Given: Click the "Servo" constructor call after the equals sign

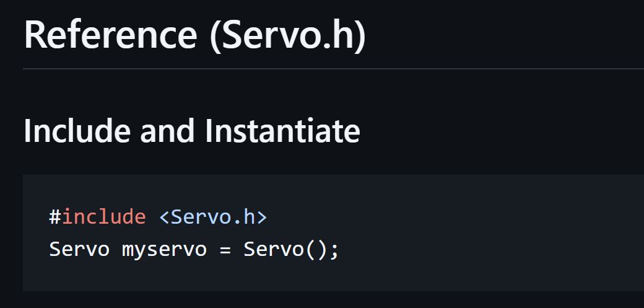Looking at the screenshot, I should [274, 249].
